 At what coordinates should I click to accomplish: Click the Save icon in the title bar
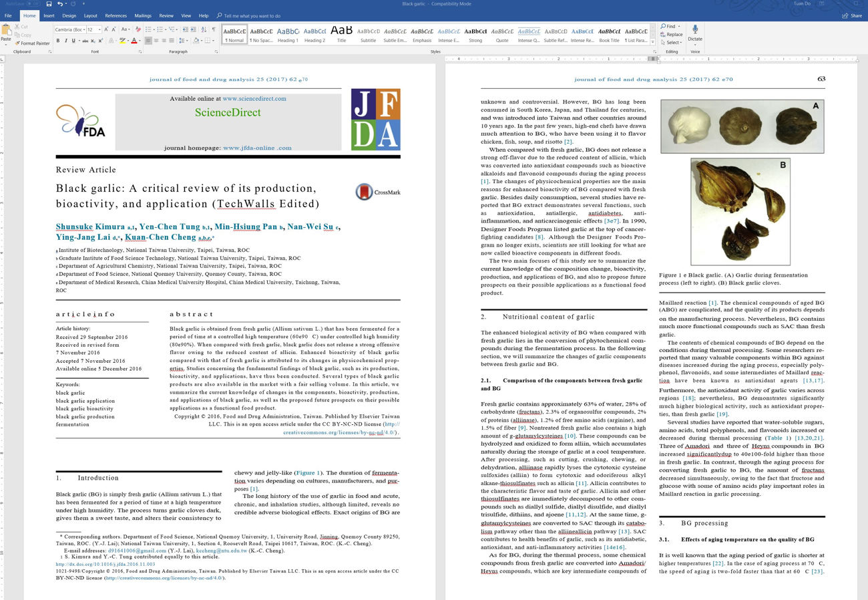[49, 4]
